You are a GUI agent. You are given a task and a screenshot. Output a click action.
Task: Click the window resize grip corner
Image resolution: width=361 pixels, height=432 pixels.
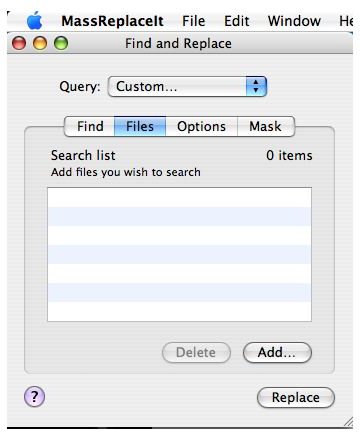[348, 422]
